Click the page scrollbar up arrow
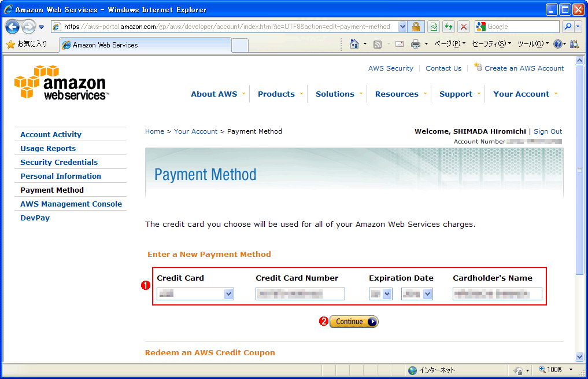This screenshot has height=379, width=588. point(580,60)
